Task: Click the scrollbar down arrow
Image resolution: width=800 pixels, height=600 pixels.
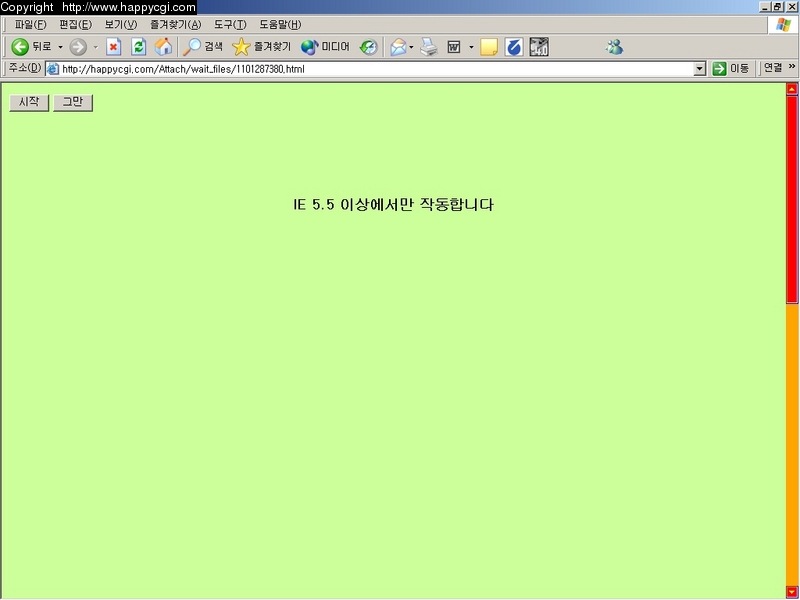Action: (792, 592)
